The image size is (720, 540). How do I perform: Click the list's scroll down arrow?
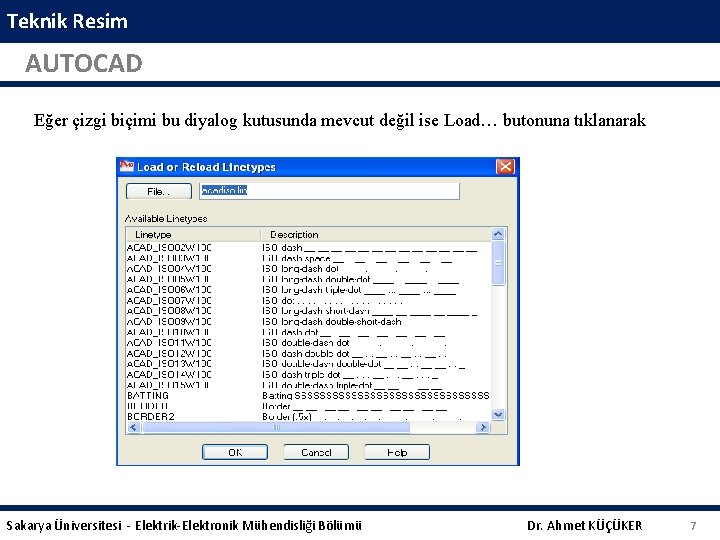[498, 414]
